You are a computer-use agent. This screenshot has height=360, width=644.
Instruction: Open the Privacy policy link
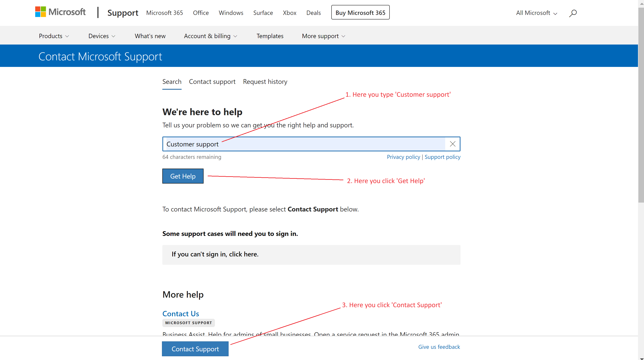pyautogui.click(x=403, y=157)
